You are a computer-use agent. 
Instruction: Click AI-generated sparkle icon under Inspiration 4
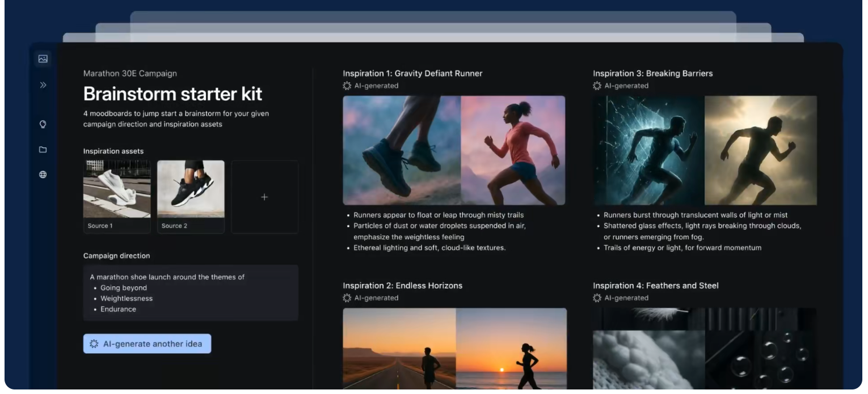[x=597, y=298]
